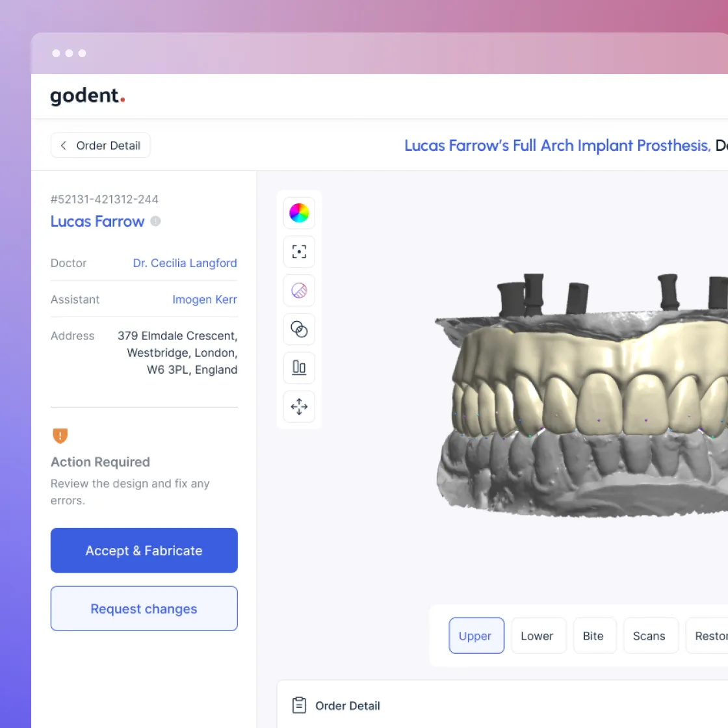Open Dr. Cecilia Langford doctor link
The width and height of the screenshot is (728, 728).
click(185, 263)
